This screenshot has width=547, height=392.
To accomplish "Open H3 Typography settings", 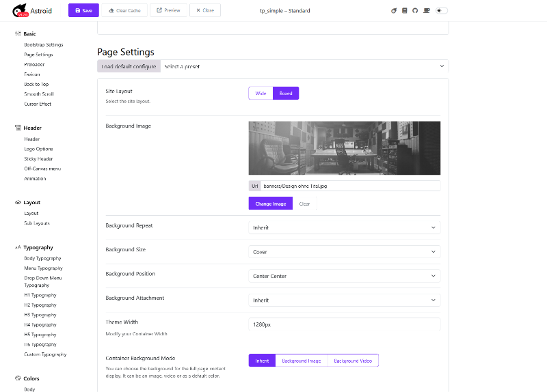I will (x=40, y=315).
